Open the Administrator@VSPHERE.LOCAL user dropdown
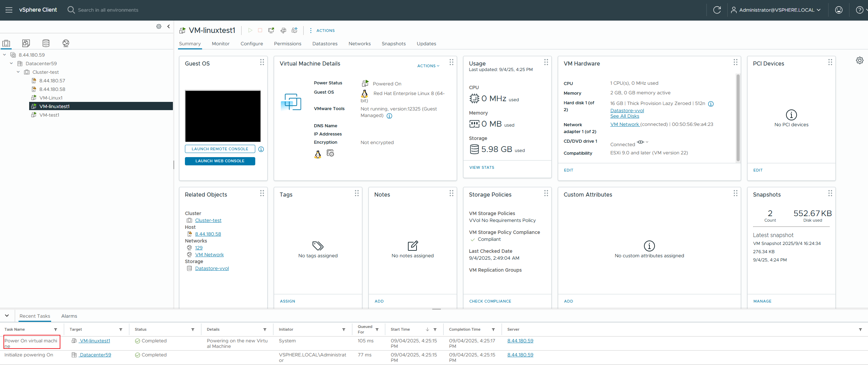Viewport: 868px width, 365px height. click(x=776, y=10)
